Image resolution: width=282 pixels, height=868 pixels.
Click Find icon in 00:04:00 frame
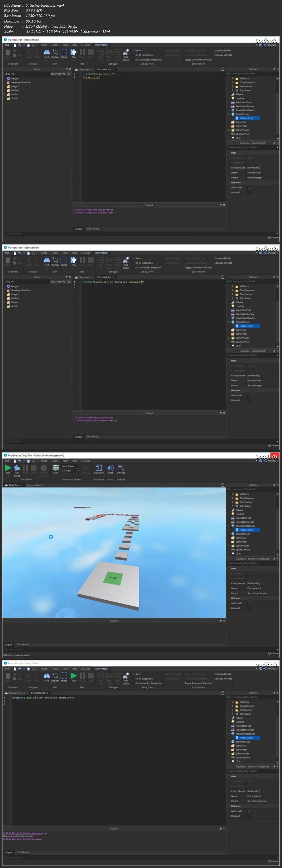pos(46,260)
